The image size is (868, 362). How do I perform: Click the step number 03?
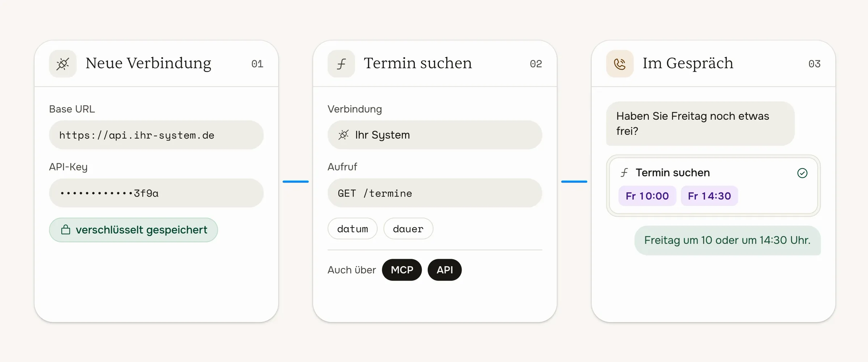(x=814, y=64)
